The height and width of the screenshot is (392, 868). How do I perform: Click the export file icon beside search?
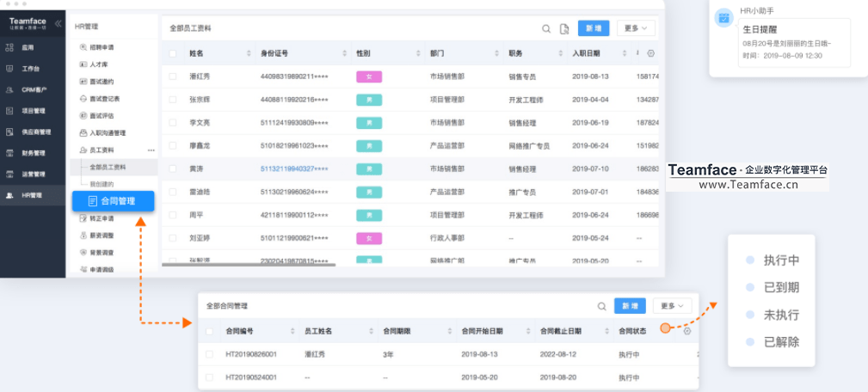(x=564, y=28)
